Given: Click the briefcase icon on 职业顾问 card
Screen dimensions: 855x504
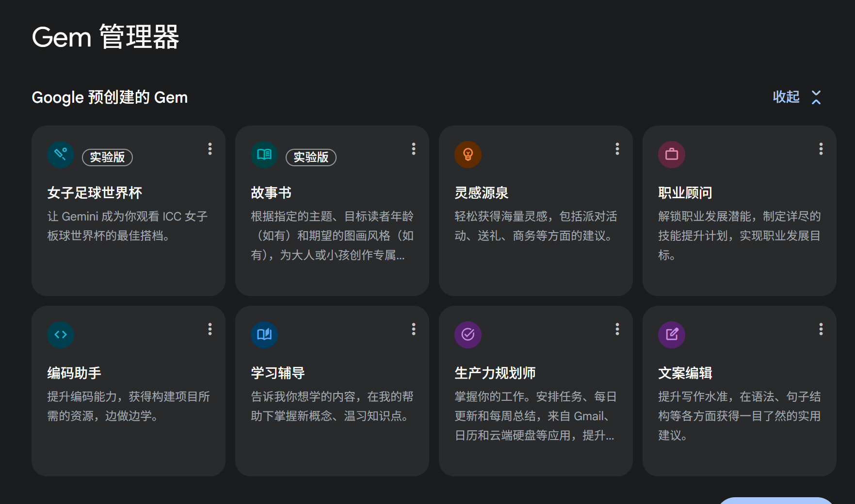Looking at the screenshot, I should [672, 155].
